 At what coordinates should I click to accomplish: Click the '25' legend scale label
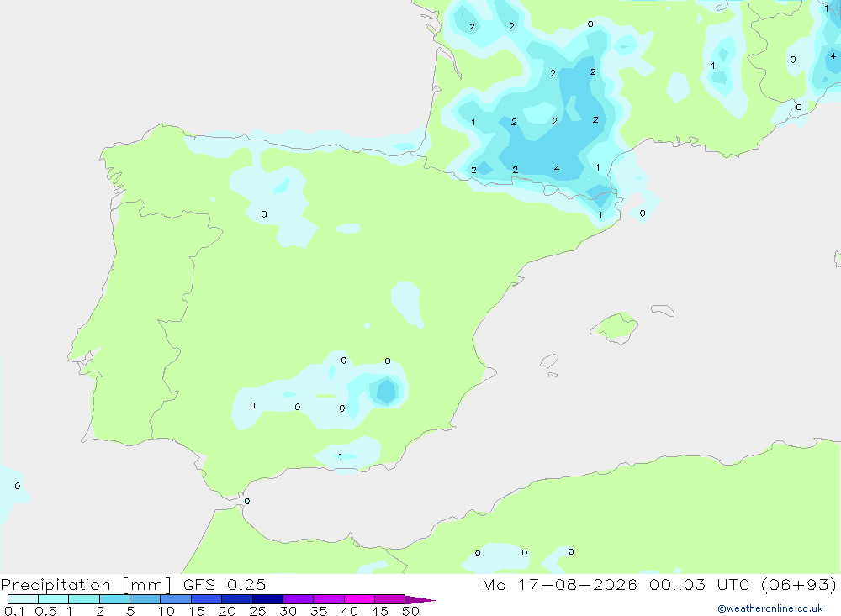point(258,611)
